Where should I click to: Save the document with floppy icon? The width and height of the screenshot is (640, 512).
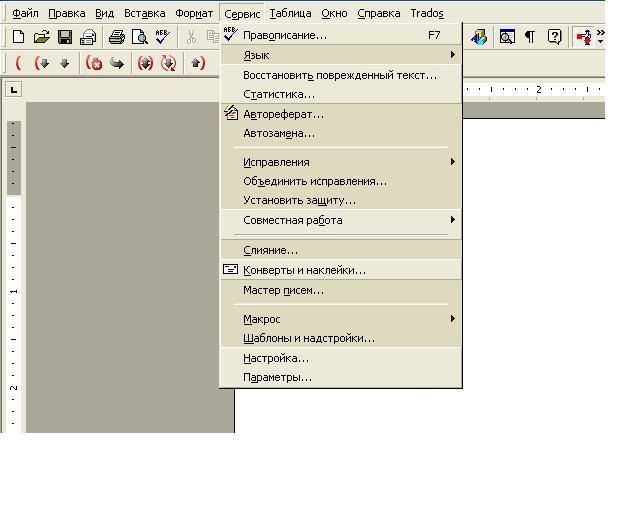[65, 37]
